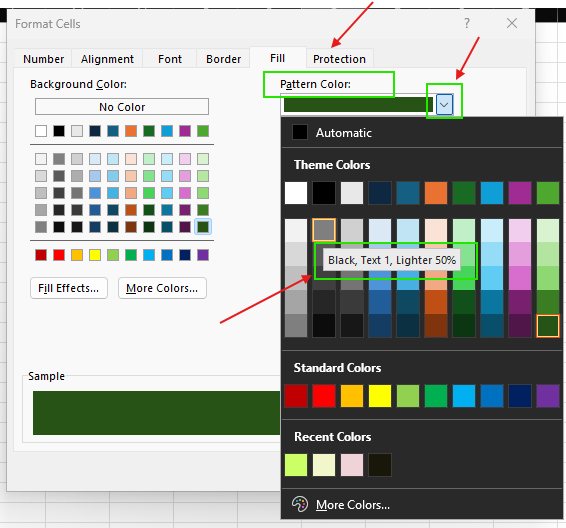Select lime yellow-green recent color
This screenshot has height=528, width=566.
click(296, 465)
